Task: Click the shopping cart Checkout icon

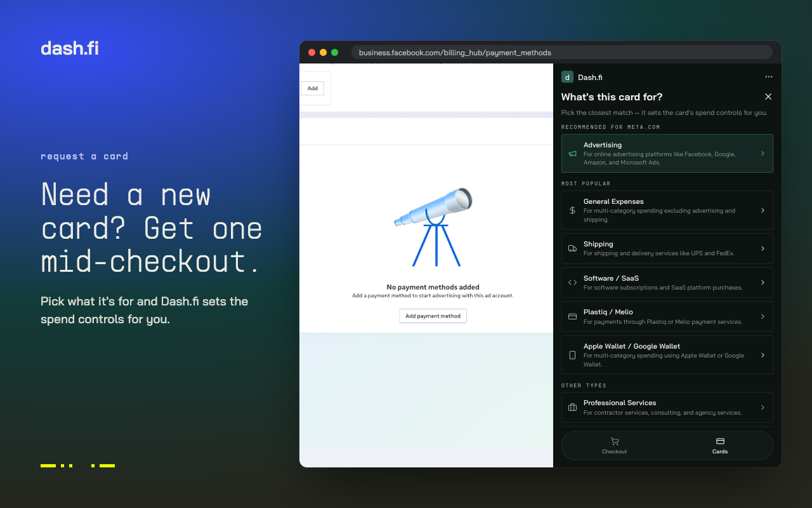Action: point(614,441)
